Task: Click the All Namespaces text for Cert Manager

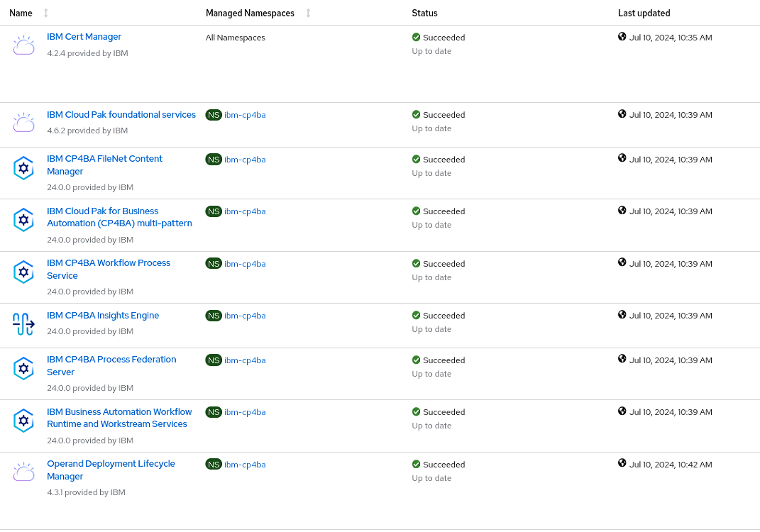Action: pyautogui.click(x=235, y=38)
